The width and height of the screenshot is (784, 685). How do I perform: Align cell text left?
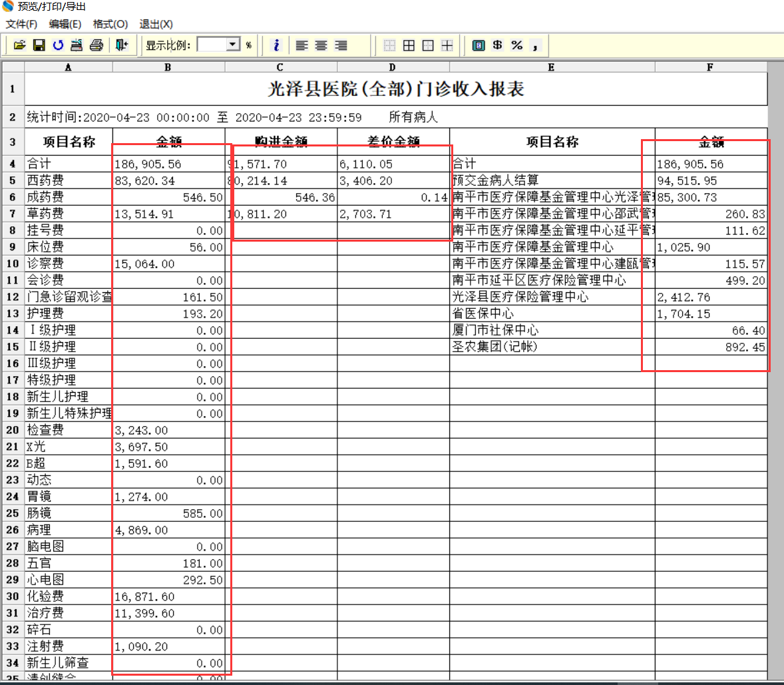tap(301, 45)
